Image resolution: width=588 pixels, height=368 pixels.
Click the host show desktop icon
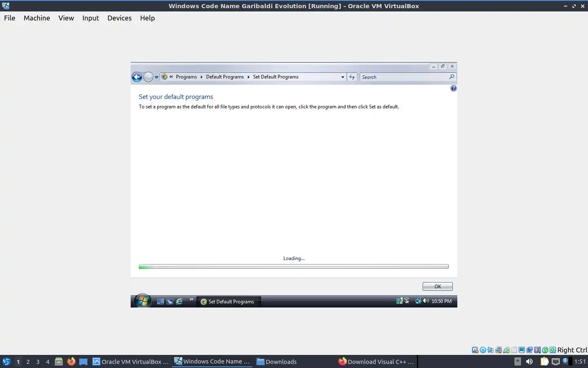(83, 361)
